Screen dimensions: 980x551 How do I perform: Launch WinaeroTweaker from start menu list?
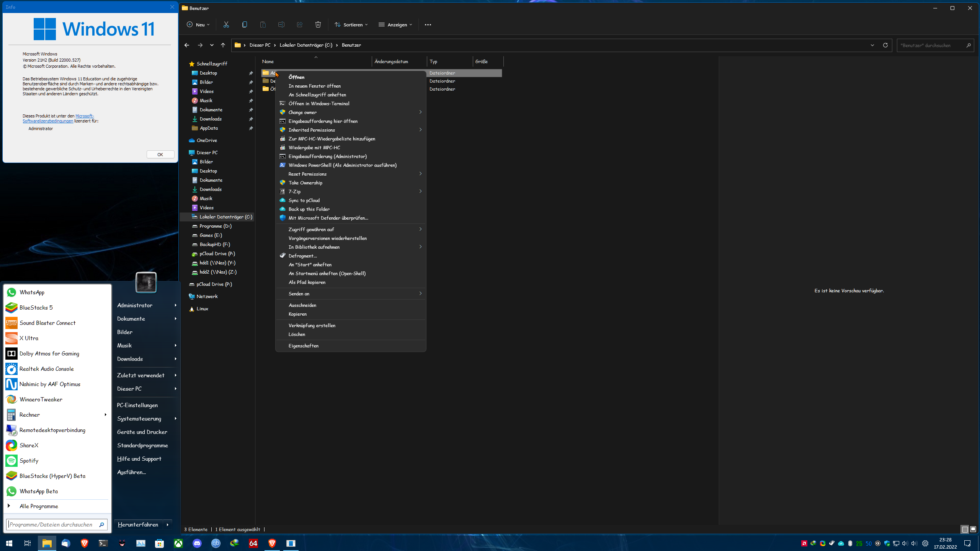point(41,399)
